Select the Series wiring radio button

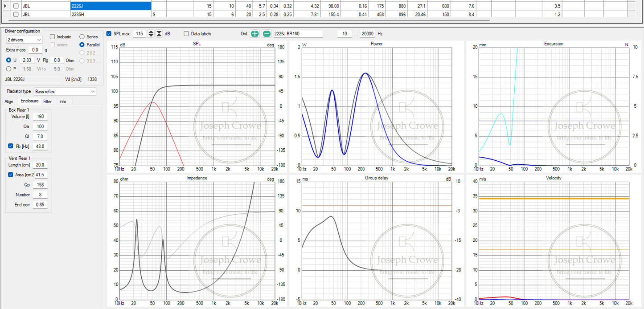click(x=82, y=37)
